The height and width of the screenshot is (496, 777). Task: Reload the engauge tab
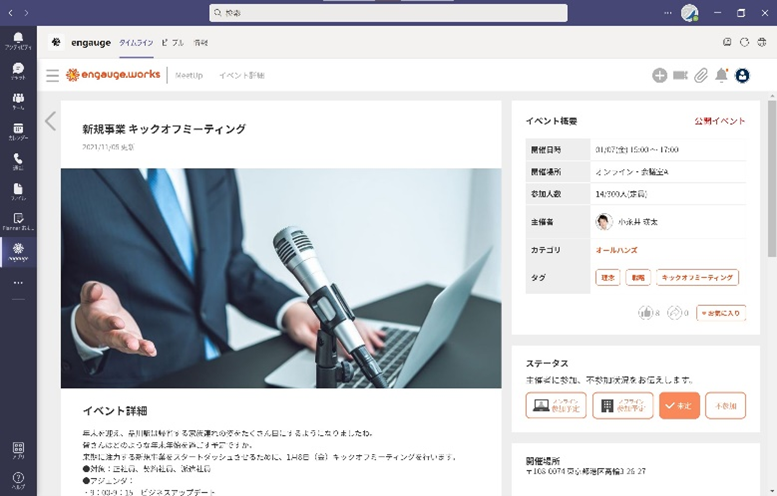coord(744,43)
